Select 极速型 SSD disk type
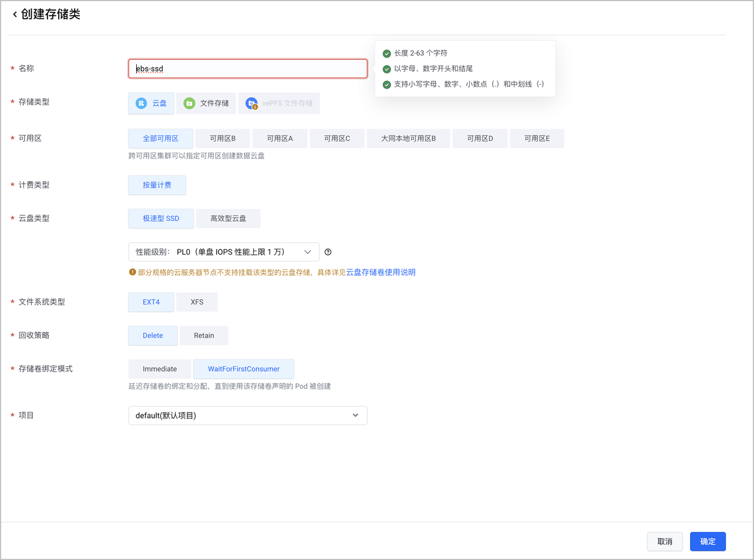This screenshot has height=560, width=754. coord(161,218)
